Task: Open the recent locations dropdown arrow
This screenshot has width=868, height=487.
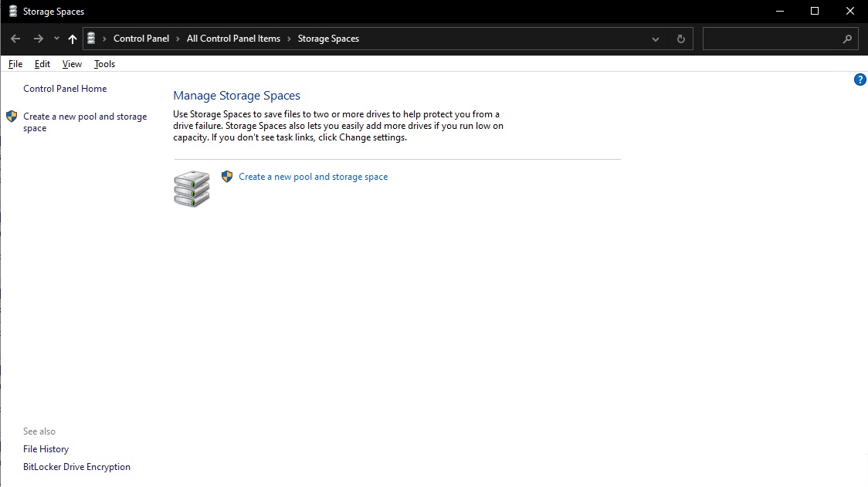Action: pyautogui.click(x=56, y=39)
